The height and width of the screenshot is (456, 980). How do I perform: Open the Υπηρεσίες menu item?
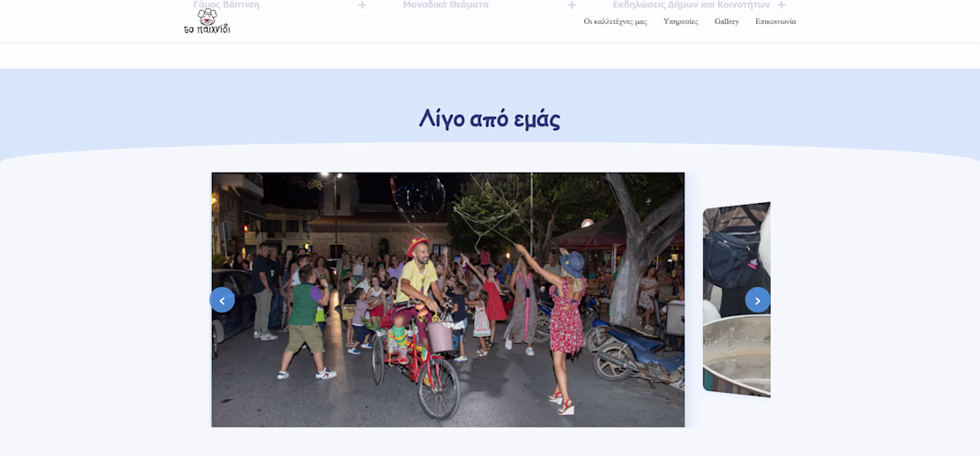(x=681, y=22)
